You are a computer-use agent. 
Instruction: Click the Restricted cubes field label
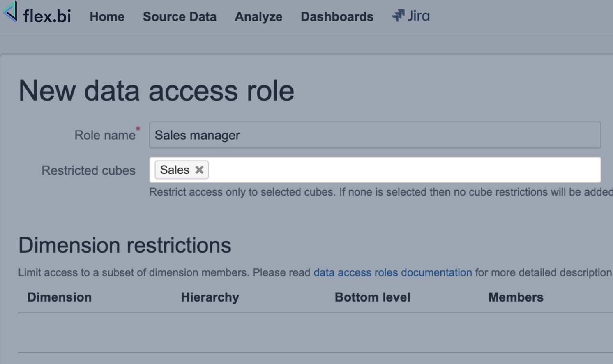coord(88,170)
